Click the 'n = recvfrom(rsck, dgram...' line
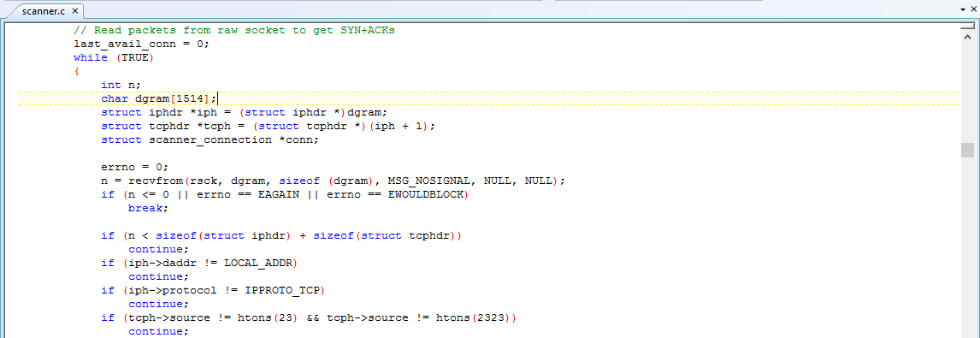Viewport: 980px width, 338px height. (x=334, y=181)
